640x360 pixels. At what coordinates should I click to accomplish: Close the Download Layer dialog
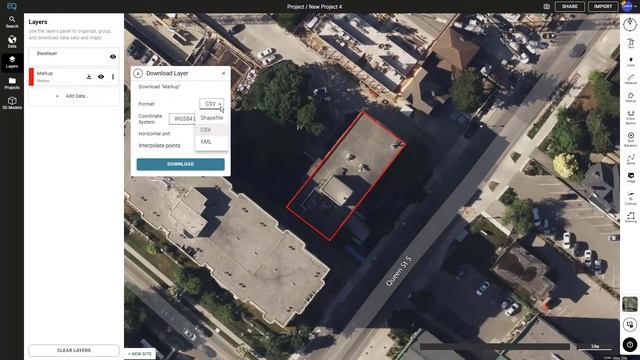pos(223,73)
